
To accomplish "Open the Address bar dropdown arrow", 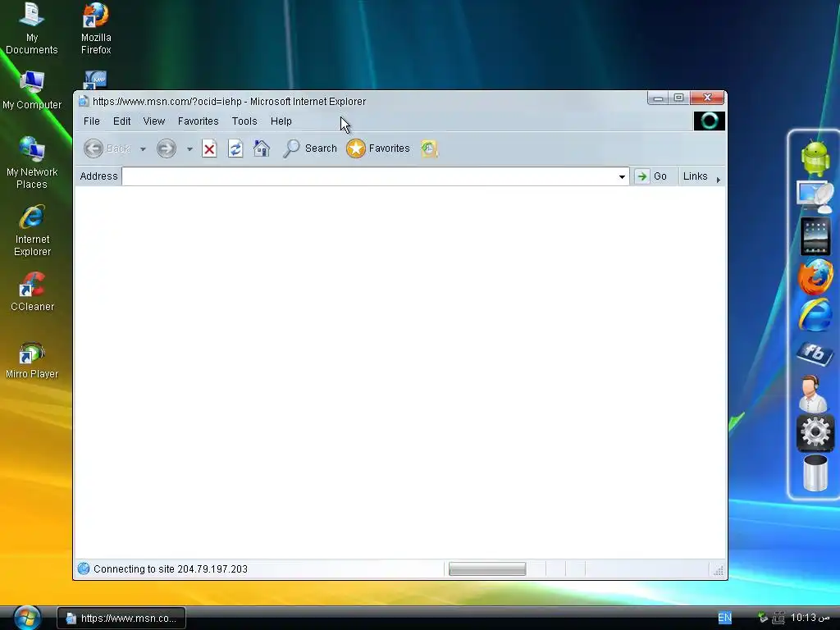I will click(622, 176).
